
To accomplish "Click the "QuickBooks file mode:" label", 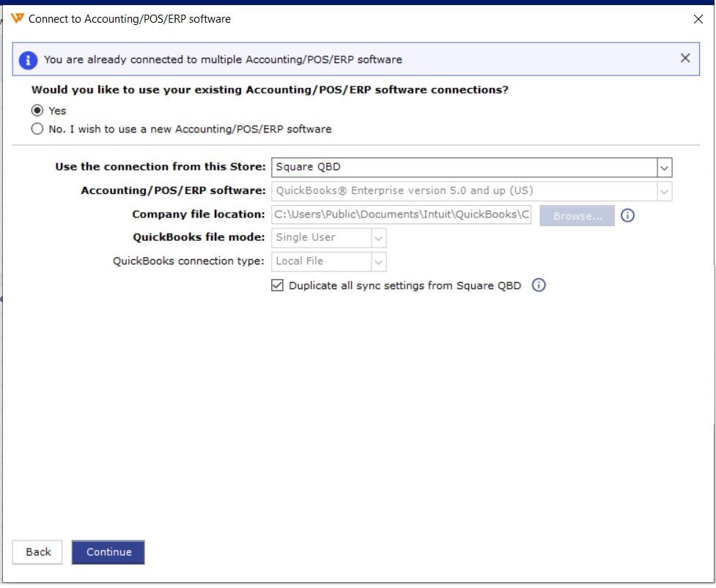I will tap(199, 237).
